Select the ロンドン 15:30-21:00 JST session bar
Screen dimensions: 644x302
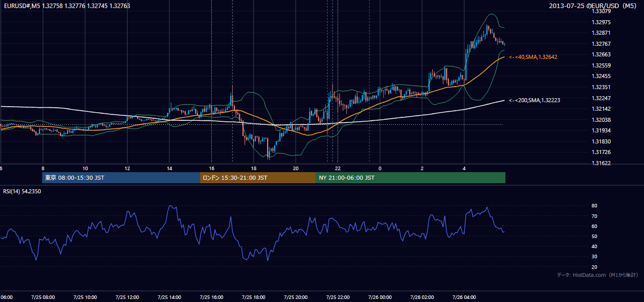pos(258,178)
